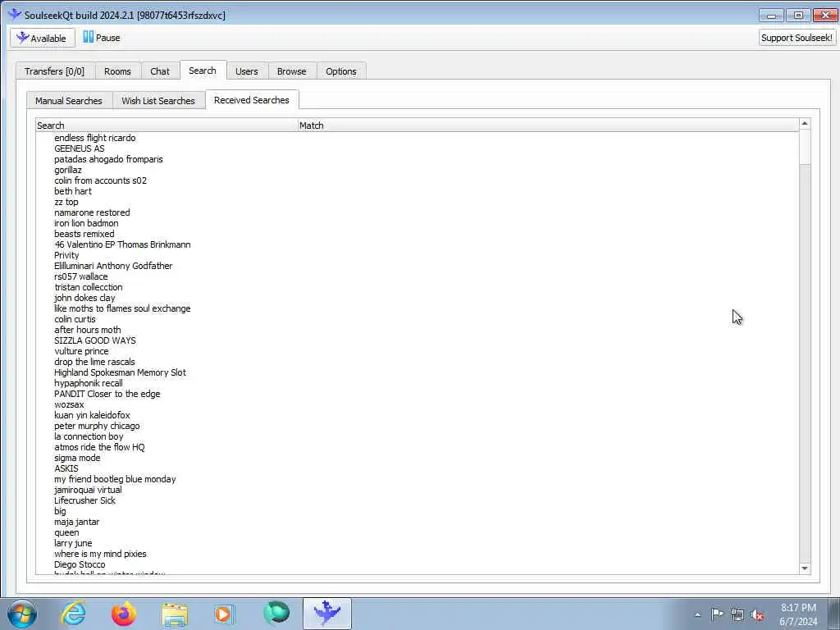This screenshot has height=630, width=840.
Task: Click the green round taskbar application icon
Action: 276,613
